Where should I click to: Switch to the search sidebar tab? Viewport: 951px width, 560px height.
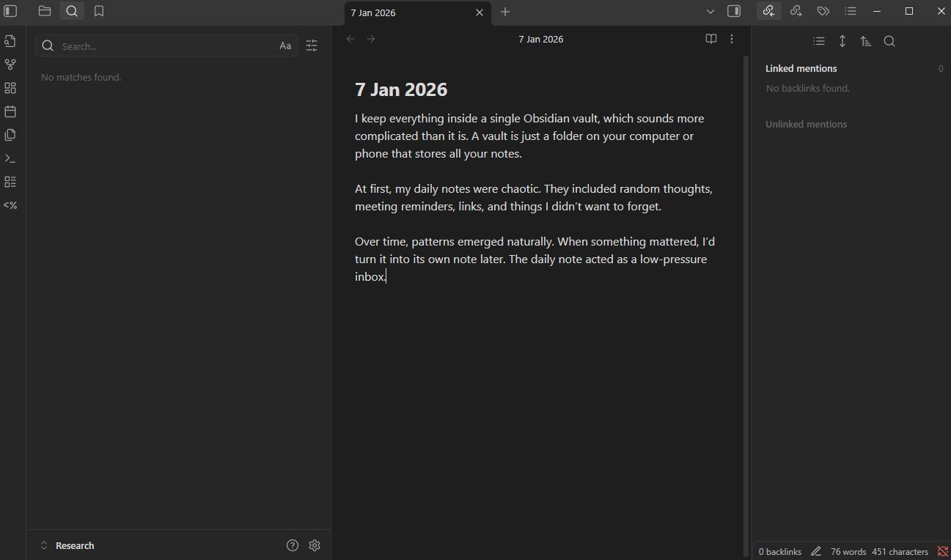72,11
